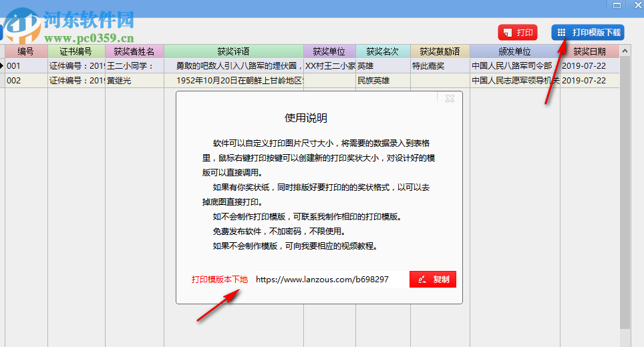Select the rank cell 英雄 in row 001
The image size is (644, 347).
coord(383,65)
